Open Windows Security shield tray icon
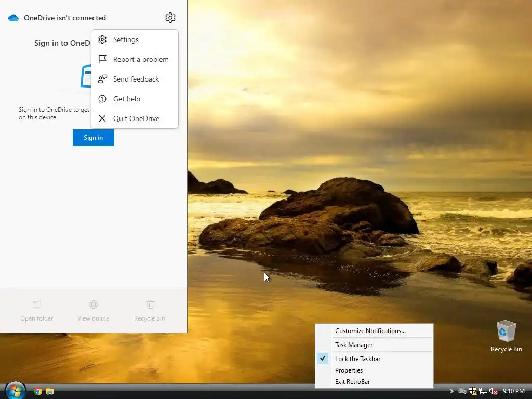 pos(473,391)
